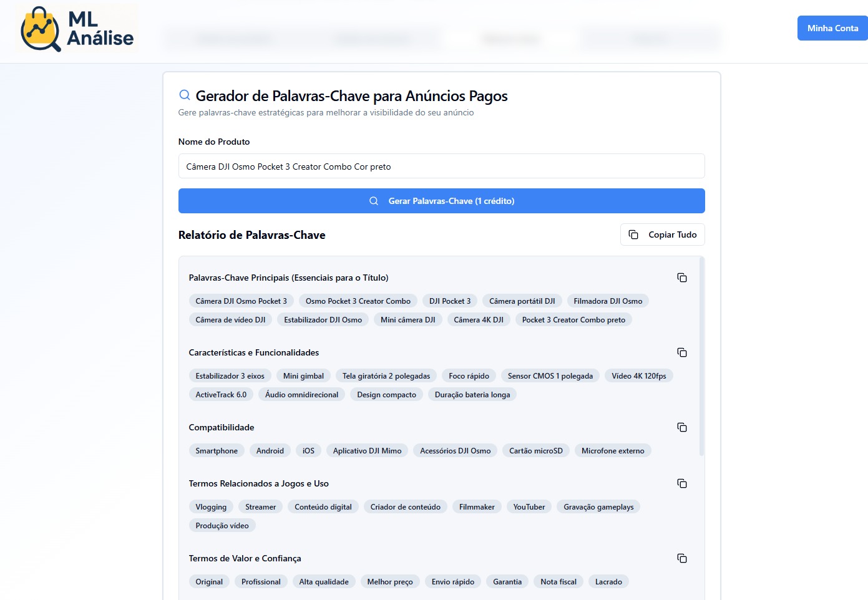Select the Mini gimbal tag
Screen dimensions: 868x600
click(x=303, y=376)
